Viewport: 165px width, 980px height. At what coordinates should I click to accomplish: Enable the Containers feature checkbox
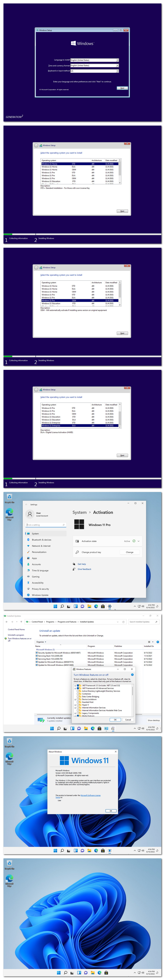point(78,694)
